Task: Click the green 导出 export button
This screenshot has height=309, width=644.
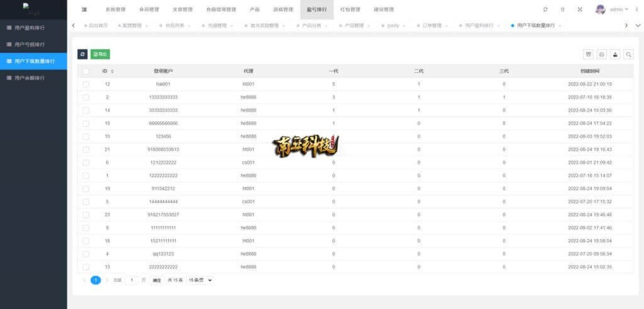Action: (100, 55)
